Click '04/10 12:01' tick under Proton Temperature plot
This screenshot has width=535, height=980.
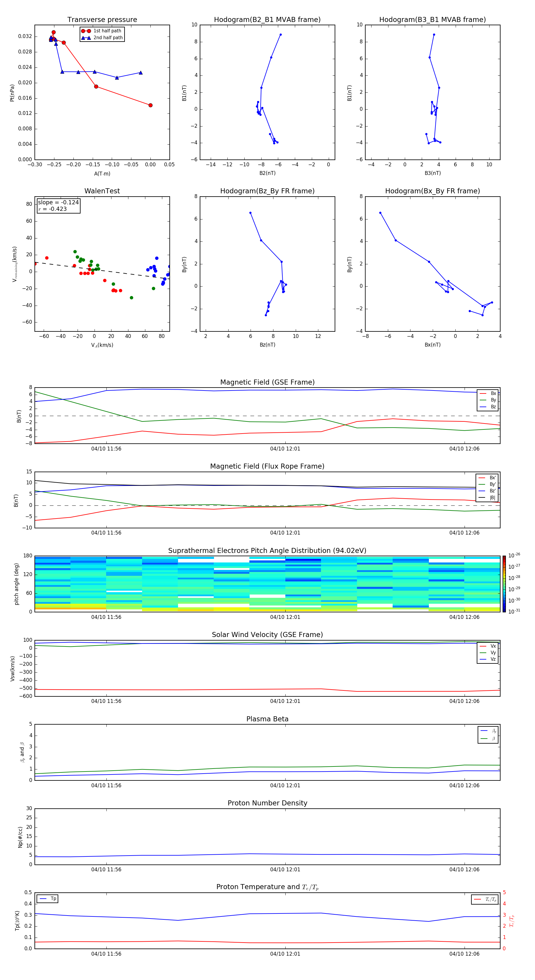(285, 954)
